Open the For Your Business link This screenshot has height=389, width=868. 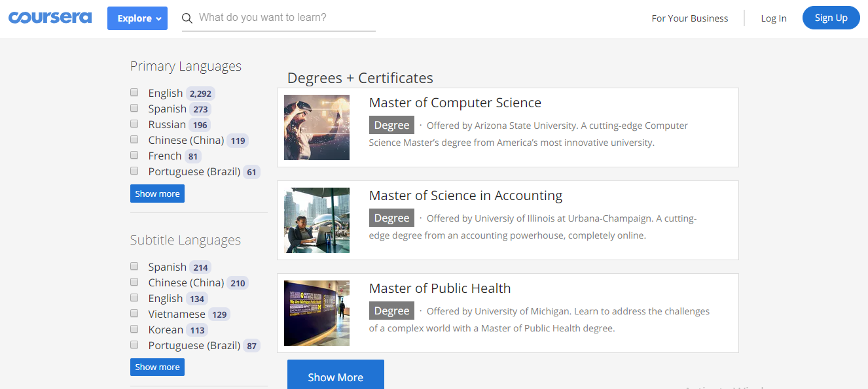coord(690,18)
